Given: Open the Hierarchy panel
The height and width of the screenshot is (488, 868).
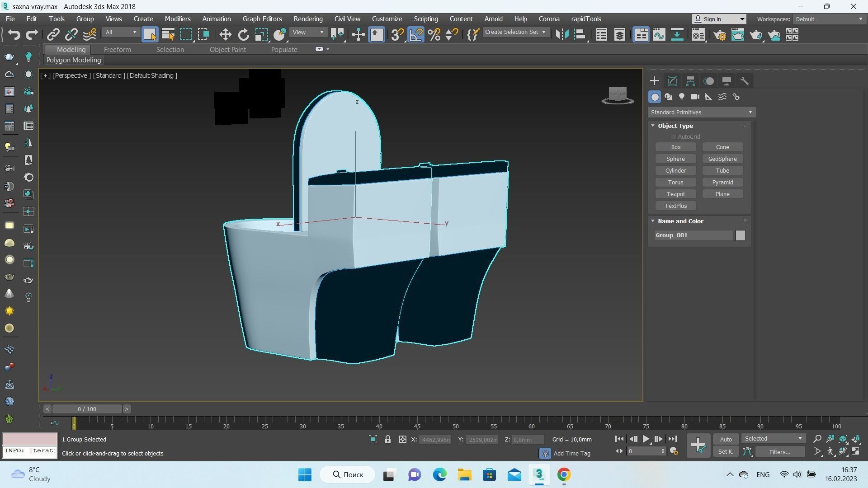Looking at the screenshot, I should pos(690,81).
